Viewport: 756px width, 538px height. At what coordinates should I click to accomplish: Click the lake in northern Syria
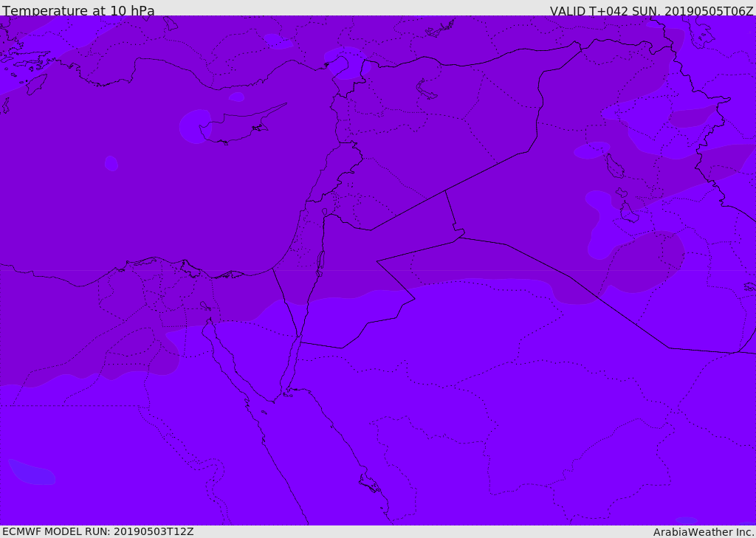tap(425, 90)
